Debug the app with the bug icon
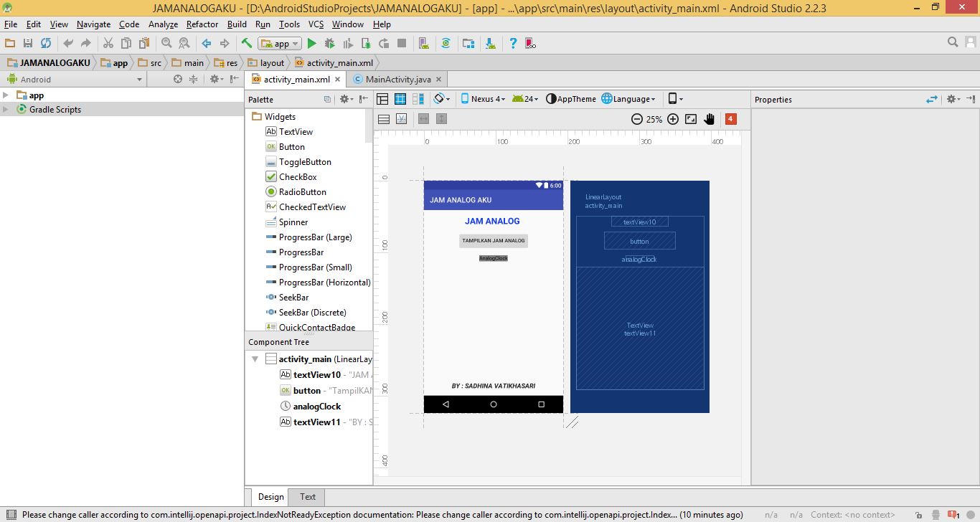980x522 pixels. click(331, 43)
